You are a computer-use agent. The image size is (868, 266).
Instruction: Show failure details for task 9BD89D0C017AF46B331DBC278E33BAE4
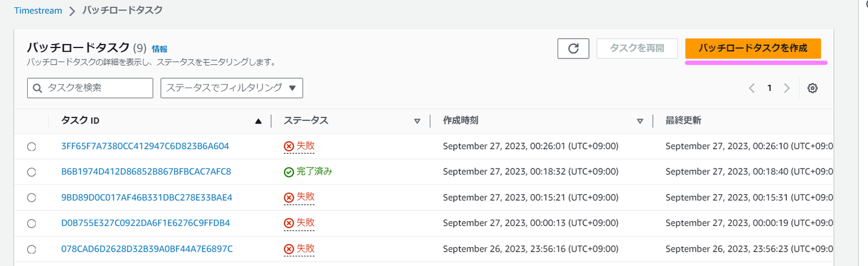pos(300,197)
